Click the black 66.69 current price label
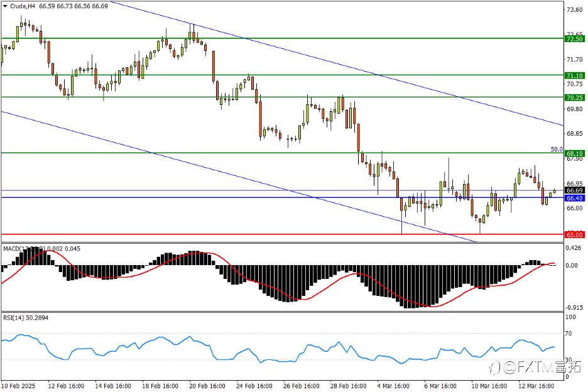 575,190
